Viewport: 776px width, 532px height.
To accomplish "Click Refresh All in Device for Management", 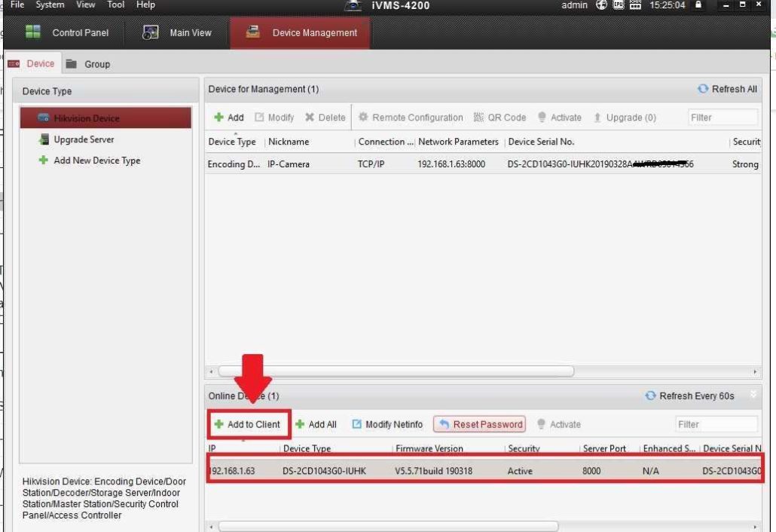I will (727, 90).
